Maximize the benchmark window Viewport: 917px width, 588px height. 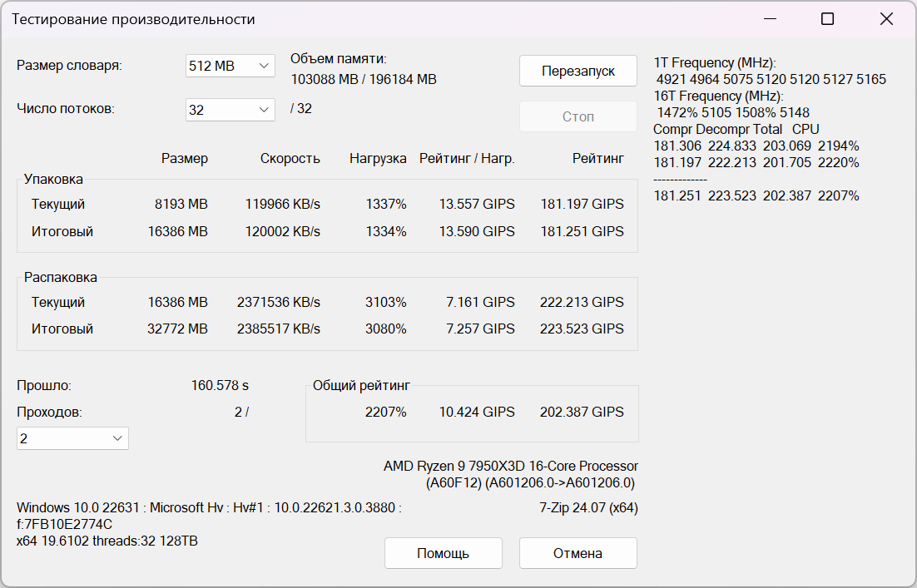(827, 19)
